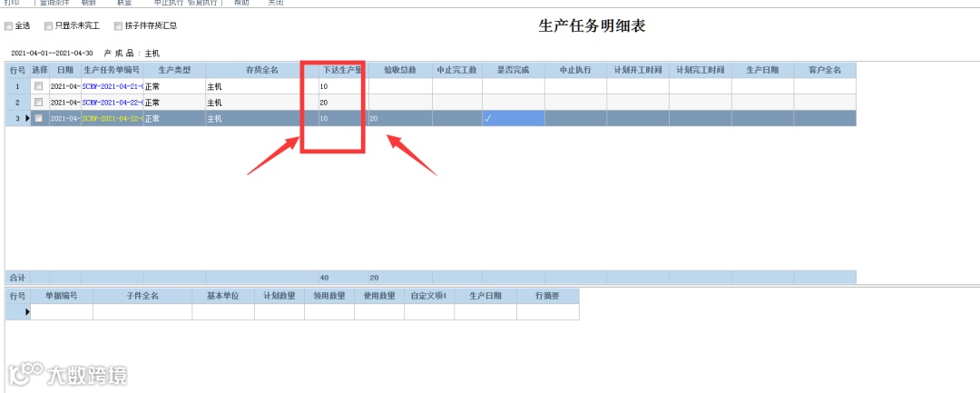Click the 生产日期 header in upper table
The height and width of the screenshot is (393, 980).
[x=762, y=70]
